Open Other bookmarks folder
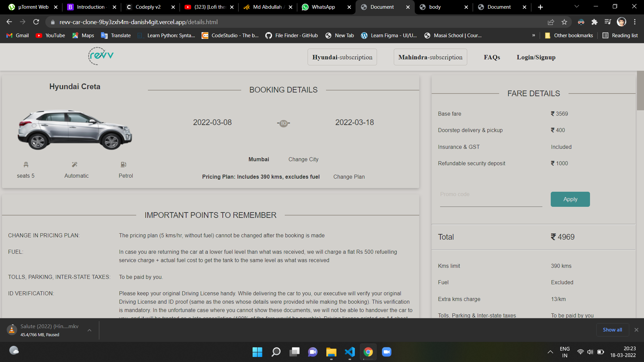Viewport: 644px width, 362px height. point(569,36)
